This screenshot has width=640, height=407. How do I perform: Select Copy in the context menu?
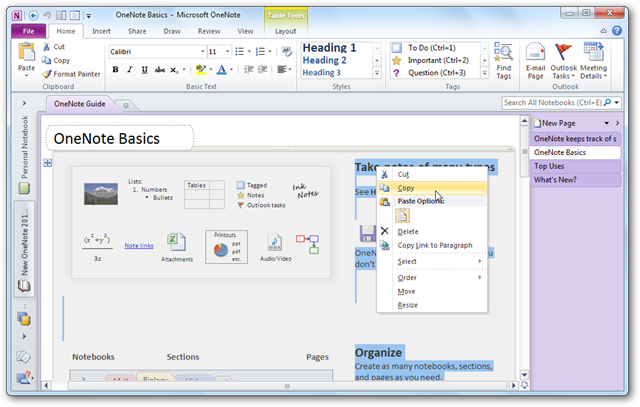click(432, 188)
